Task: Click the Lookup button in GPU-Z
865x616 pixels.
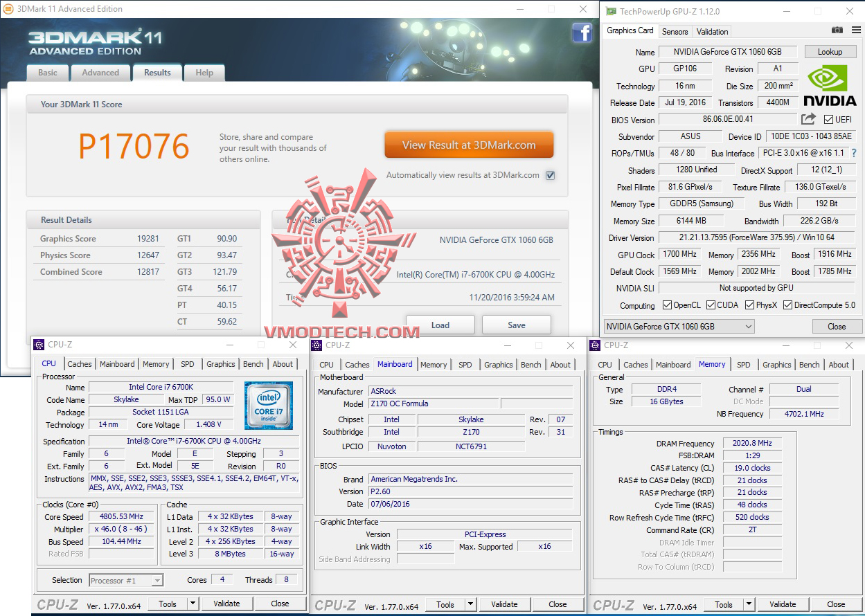Action: pyautogui.click(x=830, y=51)
